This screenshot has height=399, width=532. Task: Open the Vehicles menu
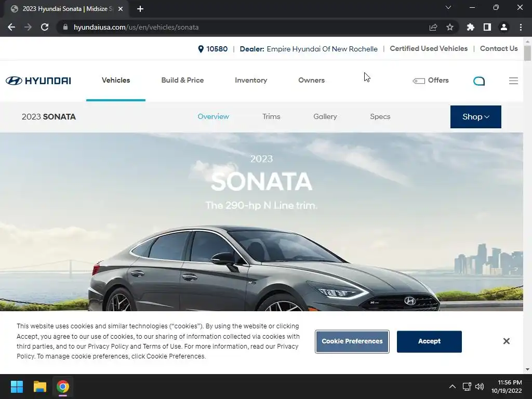(x=116, y=81)
